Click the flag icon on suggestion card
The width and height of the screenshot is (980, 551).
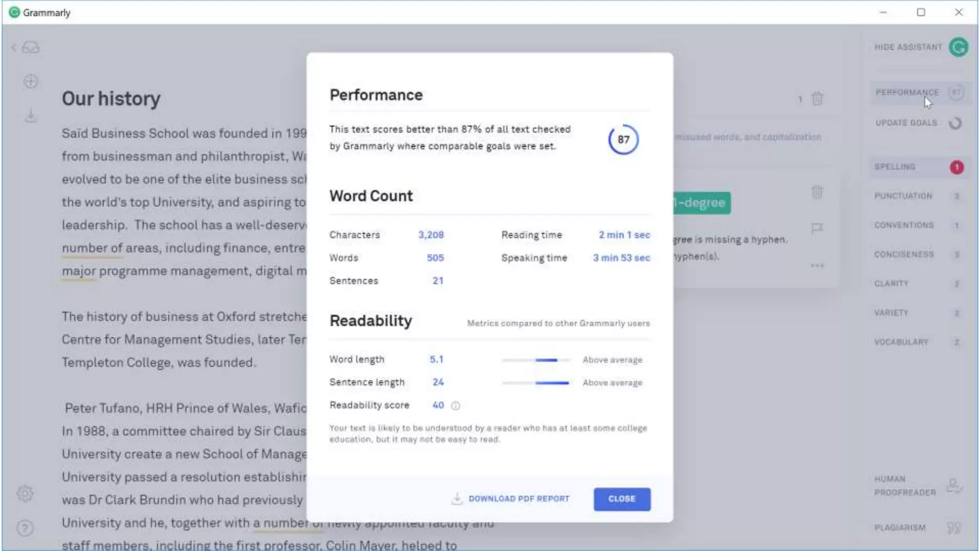click(x=817, y=228)
